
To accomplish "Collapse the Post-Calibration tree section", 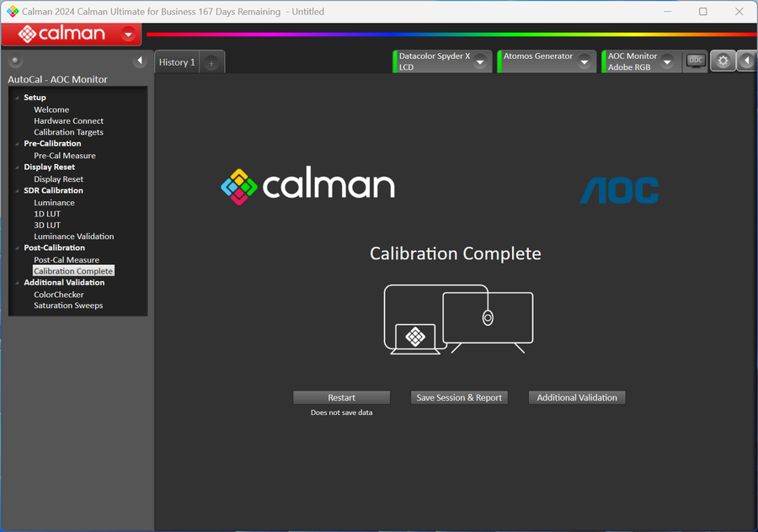I will pos(18,247).
